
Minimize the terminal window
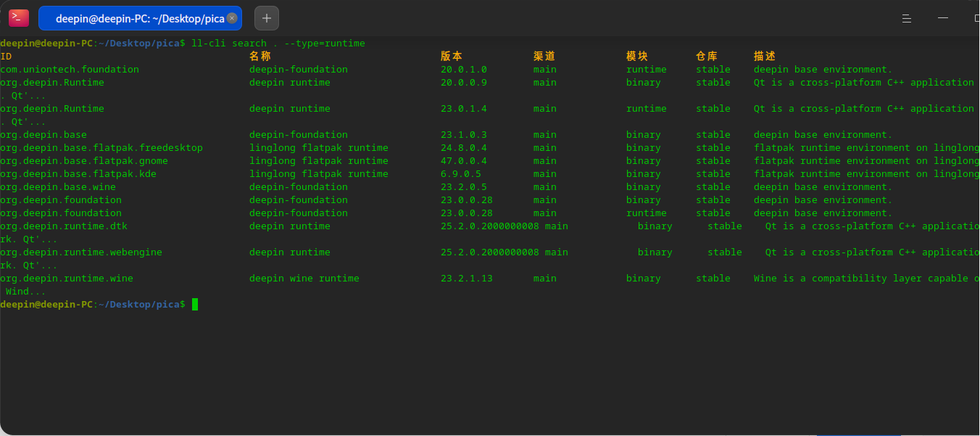(x=943, y=18)
